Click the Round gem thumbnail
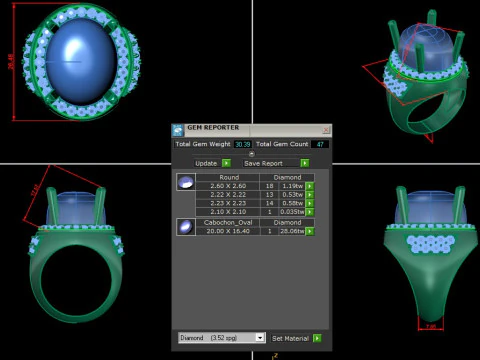 [186, 182]
